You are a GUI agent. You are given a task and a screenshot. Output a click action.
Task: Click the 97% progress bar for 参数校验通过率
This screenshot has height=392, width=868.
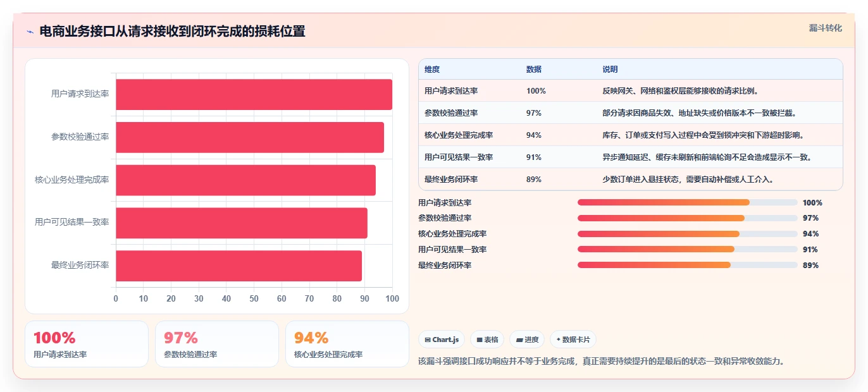click(x=687, y=218)
